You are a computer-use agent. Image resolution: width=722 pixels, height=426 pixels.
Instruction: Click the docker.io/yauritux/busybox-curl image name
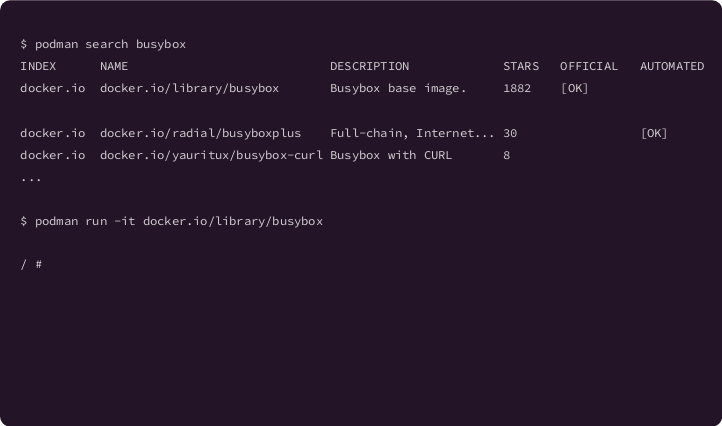coord(211,155)
